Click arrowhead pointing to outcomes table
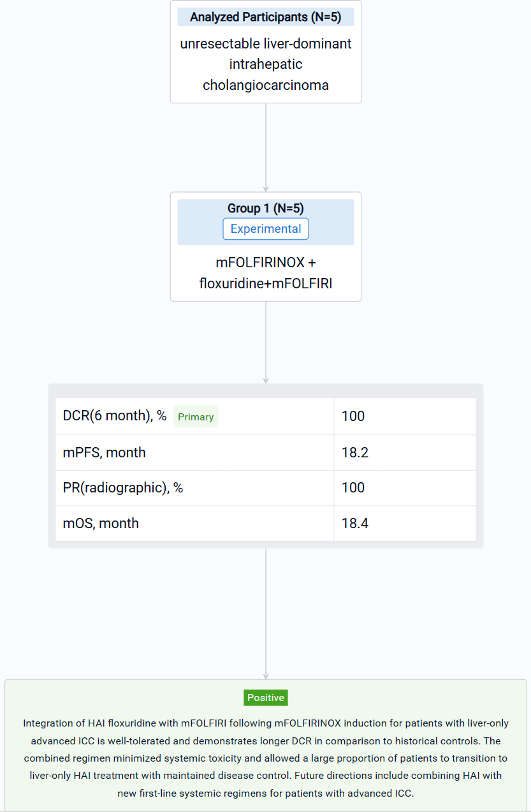Image resolution: width=531 pixels, height=812 pixels. [x=266, y=381]
